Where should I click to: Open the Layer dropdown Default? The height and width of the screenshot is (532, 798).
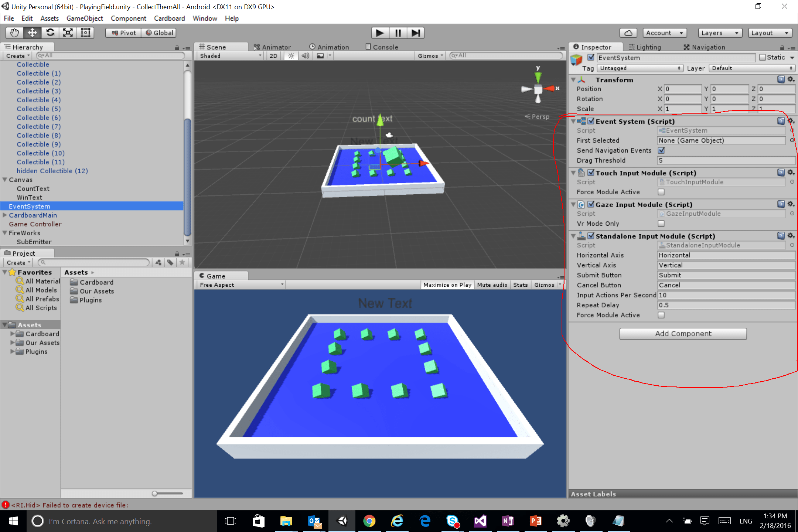(753, 68)
